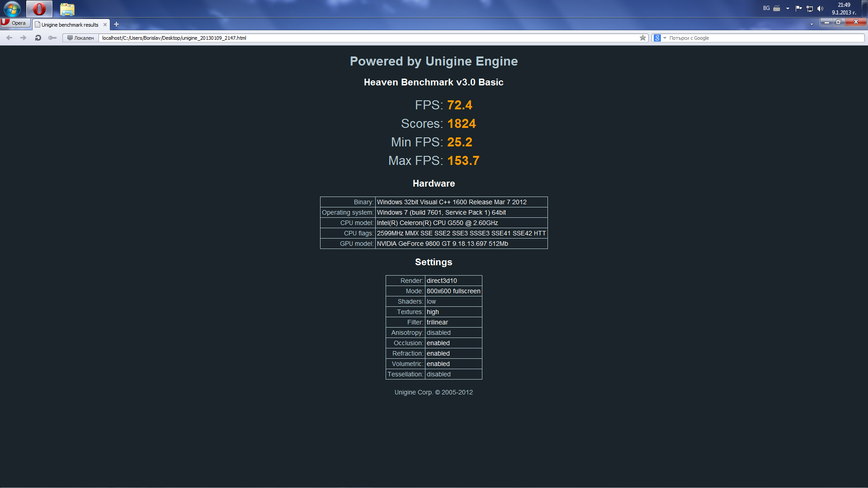Click the GeForce 9800 GT cell

[461, 244]
